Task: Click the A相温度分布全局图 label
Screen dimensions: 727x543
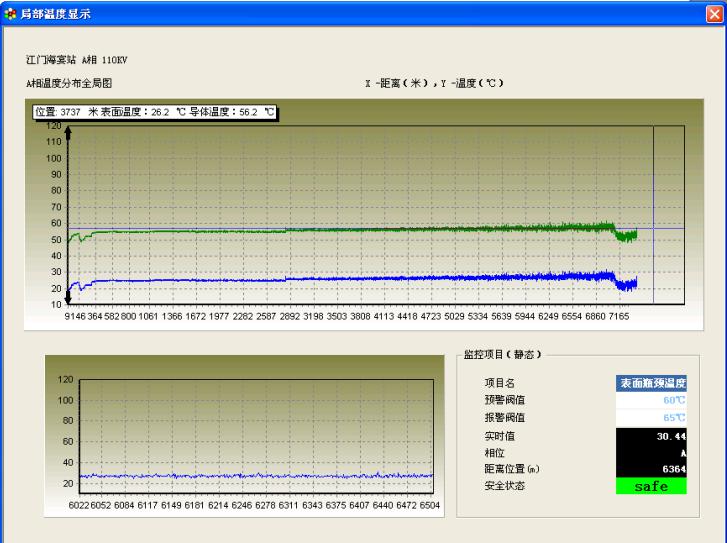Action: pyautogui.click(x=76, y=83)
